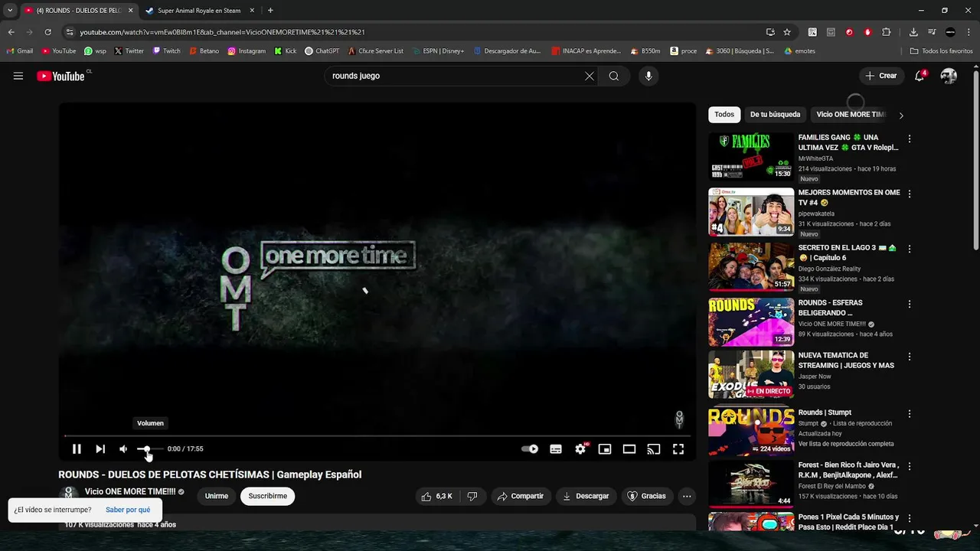980x551 pixels.
Task: Open tab search dropdown arrow
Action: pos(10,11)
